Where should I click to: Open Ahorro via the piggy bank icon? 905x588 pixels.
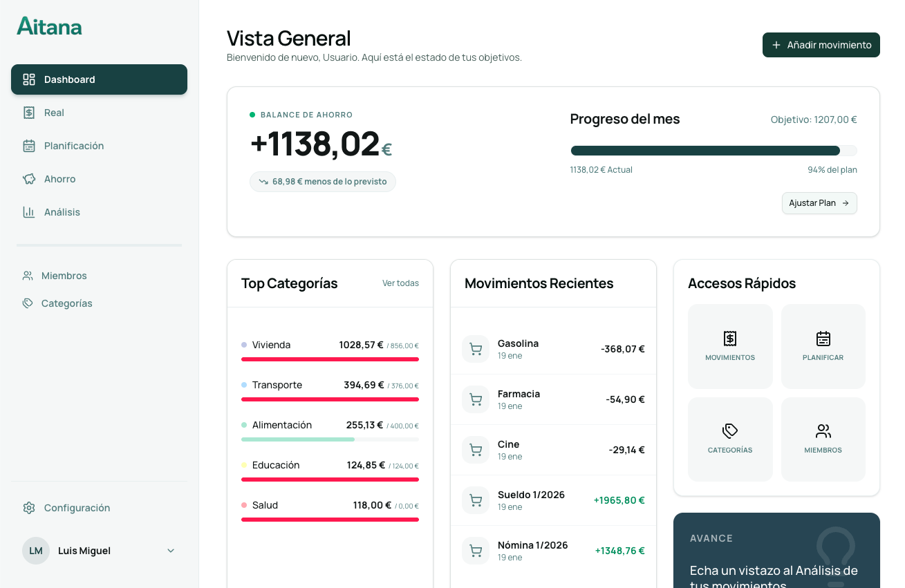click(29, 179)
